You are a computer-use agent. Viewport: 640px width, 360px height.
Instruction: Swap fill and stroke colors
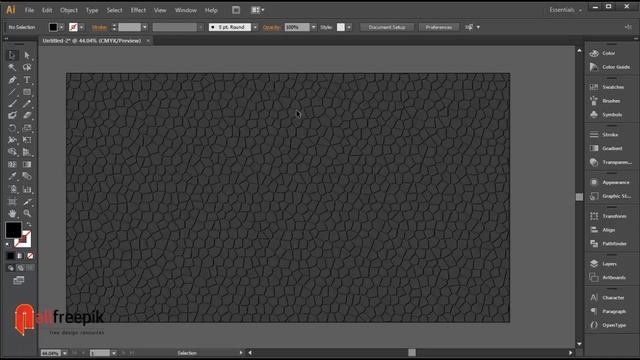pyautogui.click(x=29, y=225)
